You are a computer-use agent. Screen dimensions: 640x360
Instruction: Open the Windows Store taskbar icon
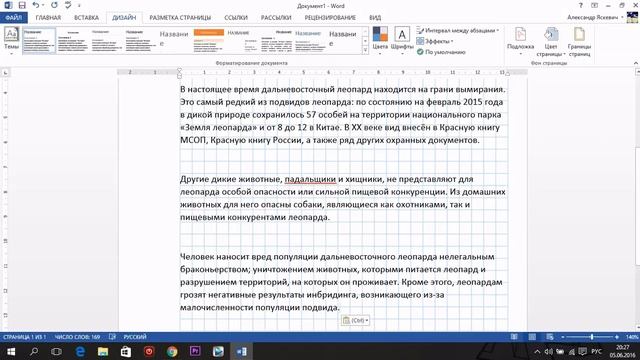click(126, 351)
